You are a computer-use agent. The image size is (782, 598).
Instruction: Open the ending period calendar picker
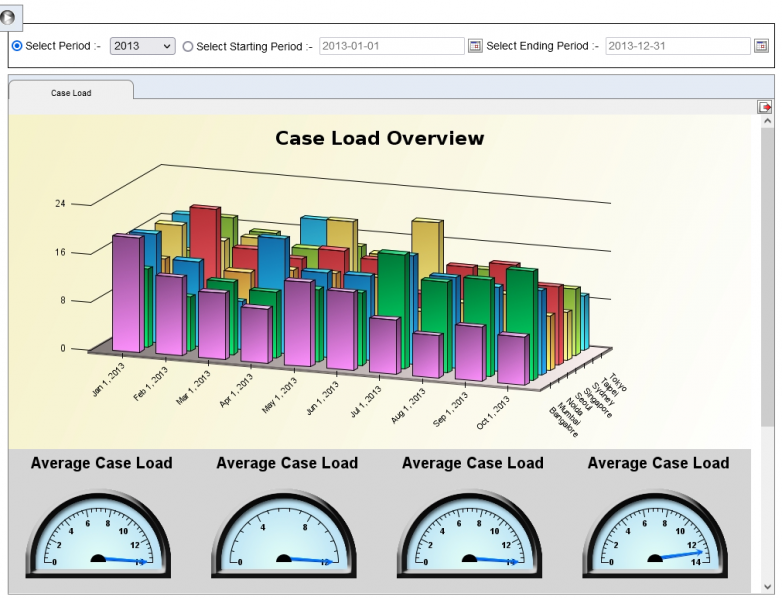[x=761, y=46]
